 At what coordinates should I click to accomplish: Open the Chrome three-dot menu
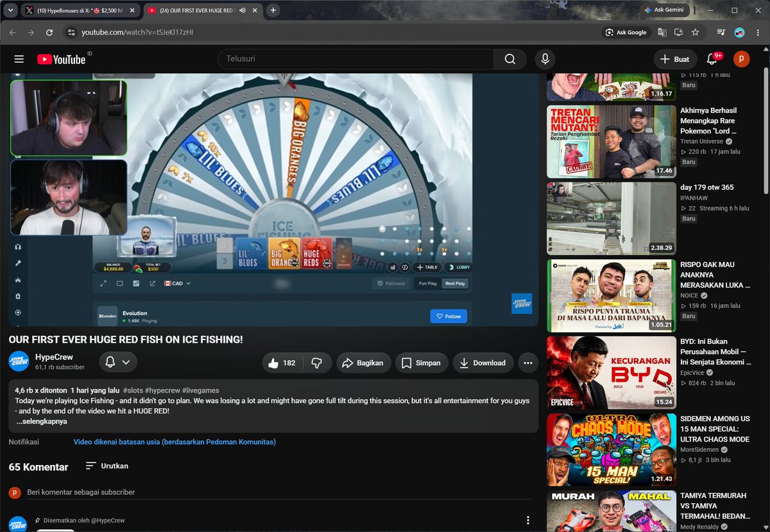[x=757, y=32]
